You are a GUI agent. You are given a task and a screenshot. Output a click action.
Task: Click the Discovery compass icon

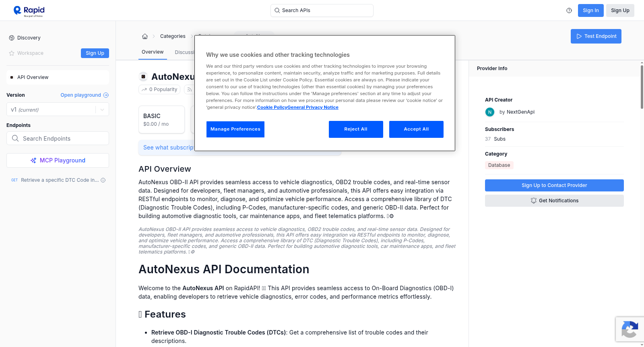pyautogui.click(x=12, y=38)
